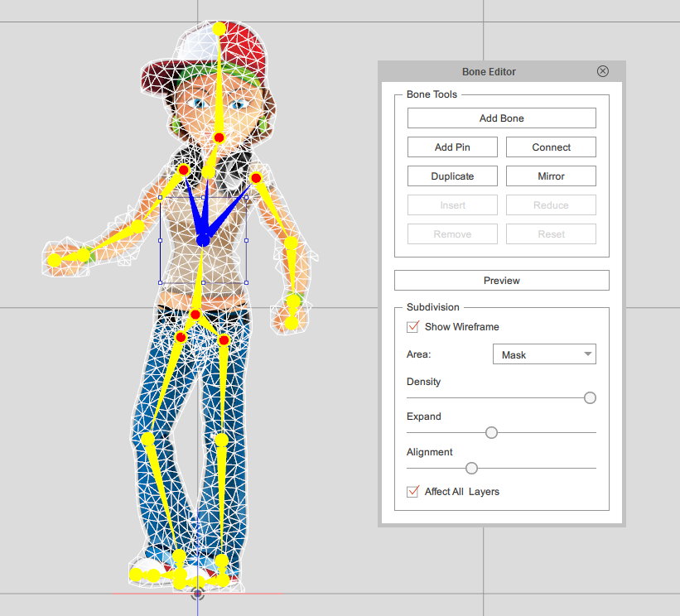Select the Add Pin tool
The image size is (680, 616).
click(x=452, y=147)
